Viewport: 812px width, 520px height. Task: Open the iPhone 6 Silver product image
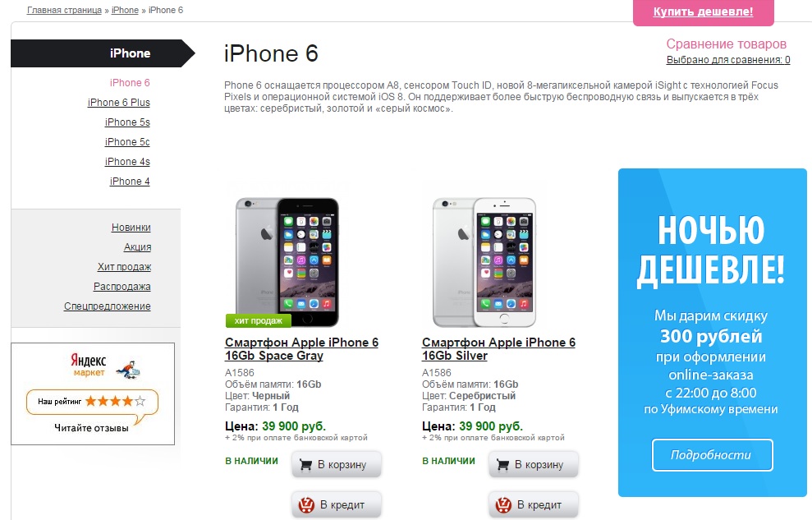484,262
